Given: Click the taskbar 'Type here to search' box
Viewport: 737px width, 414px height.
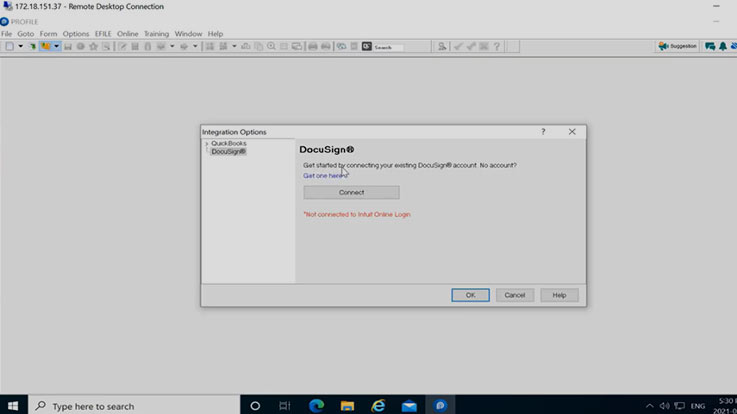Looking at the screenshot, I should [x=134, y=406].
